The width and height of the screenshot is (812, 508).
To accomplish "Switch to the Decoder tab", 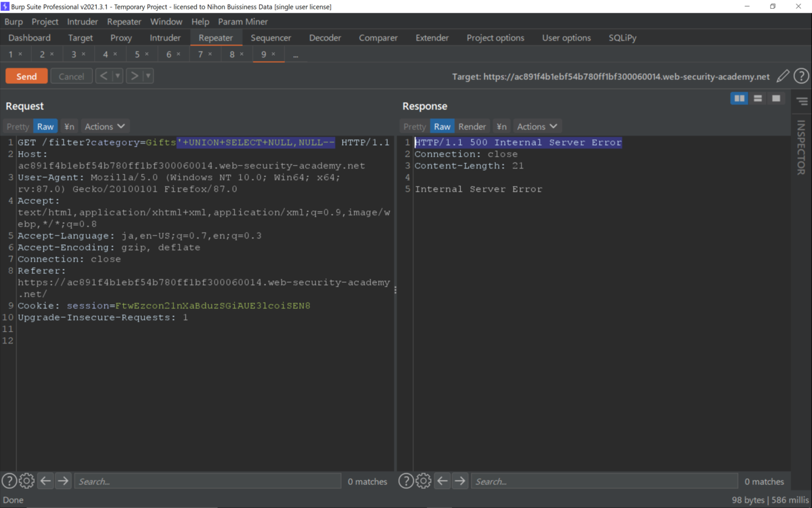I will coord(325,38).
